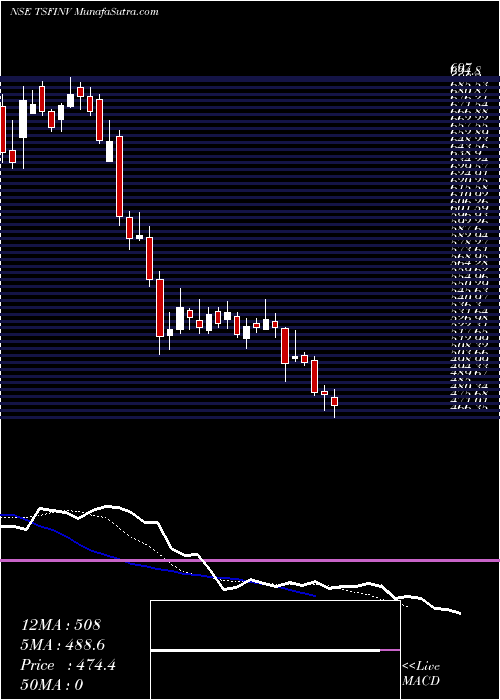
Task: Click the "<<Live MACD" label
Action: point(421,673)
